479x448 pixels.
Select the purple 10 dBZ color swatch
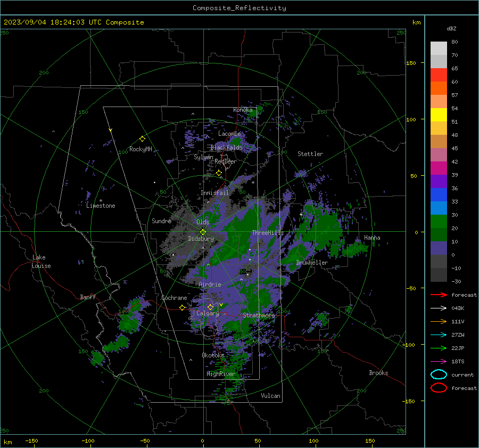(x=439, y=248)
